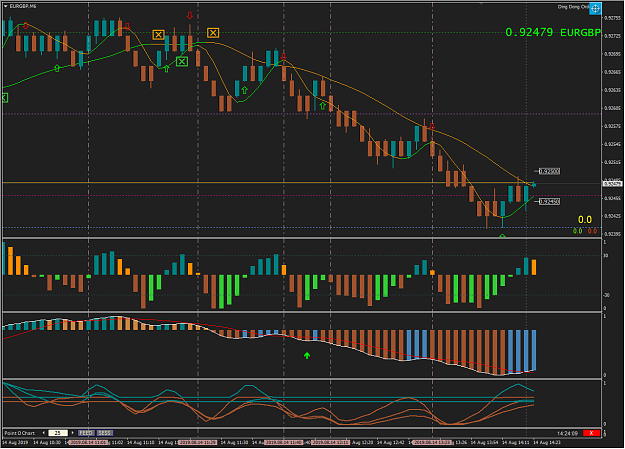Click the Point 0 Chart label
This screenshot has width=625, height=449.
coord(20,433)
